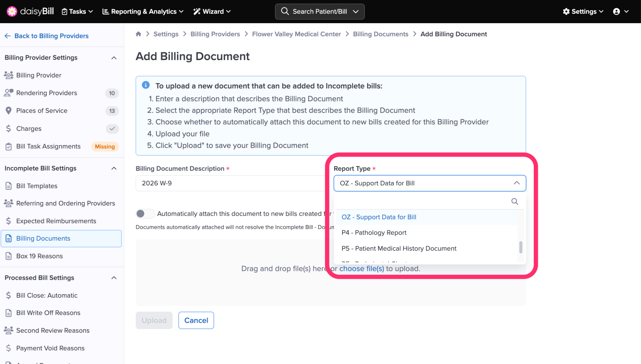Toggle automatic document attachment switch
The width and height of the screenshot is (641, 364).
pos(145,214)
